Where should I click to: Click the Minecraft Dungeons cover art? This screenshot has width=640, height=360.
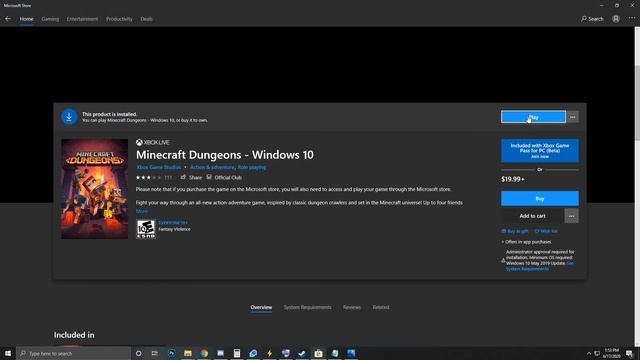tap(95, 189)
